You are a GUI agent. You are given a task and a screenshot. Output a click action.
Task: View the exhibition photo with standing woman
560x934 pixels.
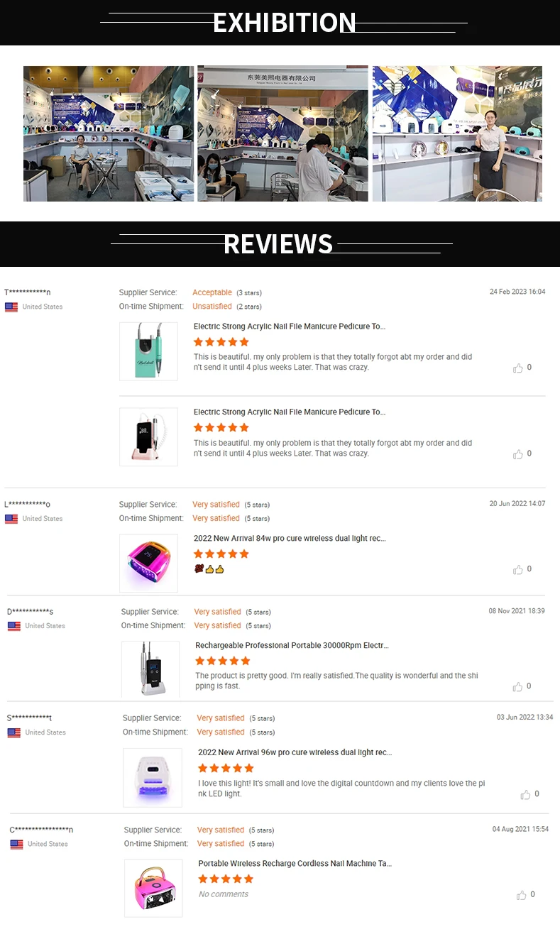pos(457,133)
